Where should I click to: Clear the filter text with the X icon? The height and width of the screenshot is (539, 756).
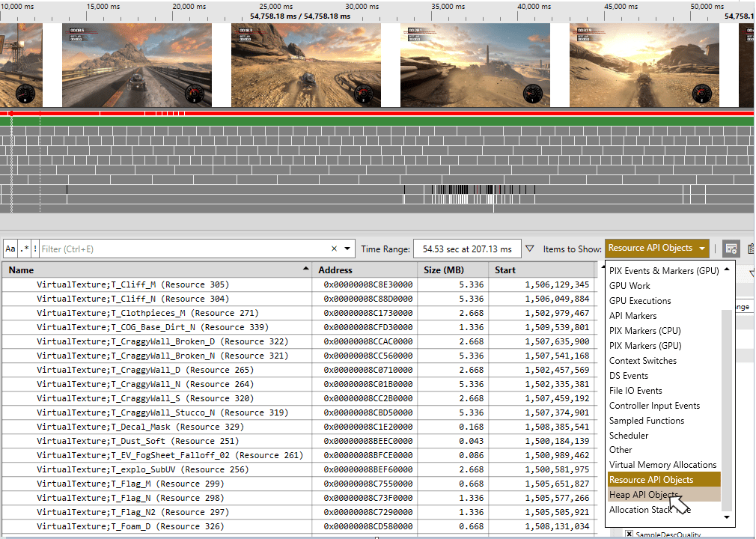coord(334,249)
